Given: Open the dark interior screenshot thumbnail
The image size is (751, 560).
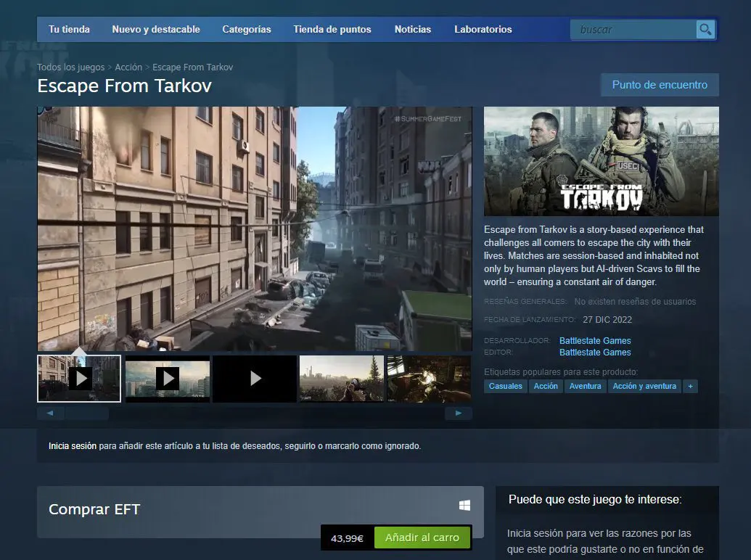Looking at the screenshot, I should tap(429, 379).
